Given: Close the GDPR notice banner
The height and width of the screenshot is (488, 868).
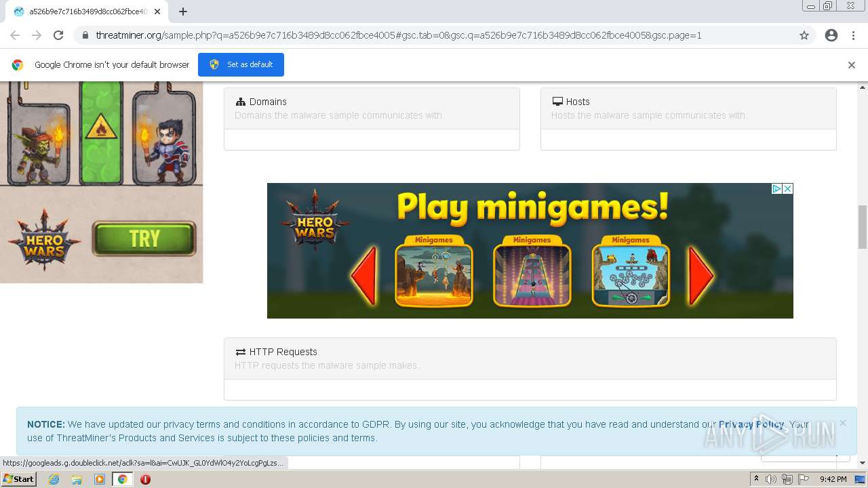Looking at the screenshot, I should (x=842, y=423).
